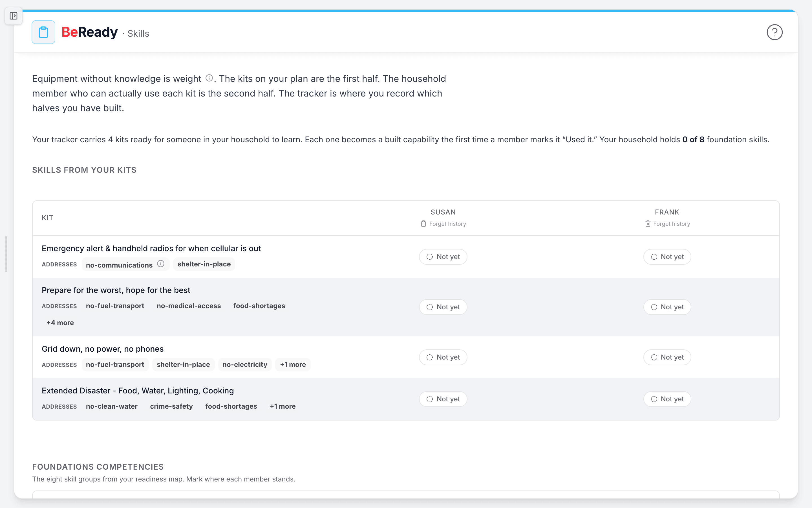Viewport: 812px width, 508px height.
Task: Click the BeReady clipboard logo icon
Action: pyautogui.click(x=43, y=32)
